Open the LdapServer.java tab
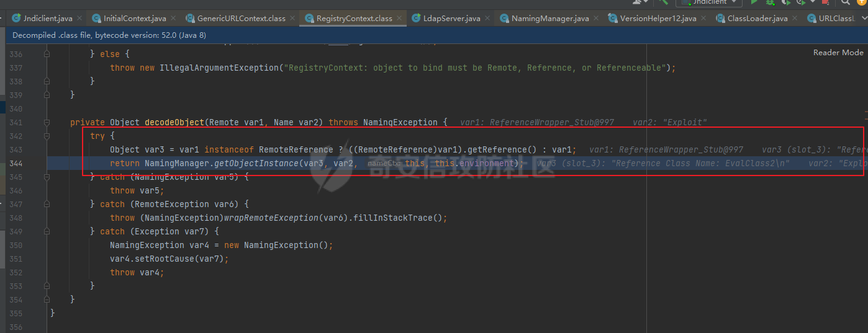The width and height of the screenshot is (868, 333). (x=446, y=19)
